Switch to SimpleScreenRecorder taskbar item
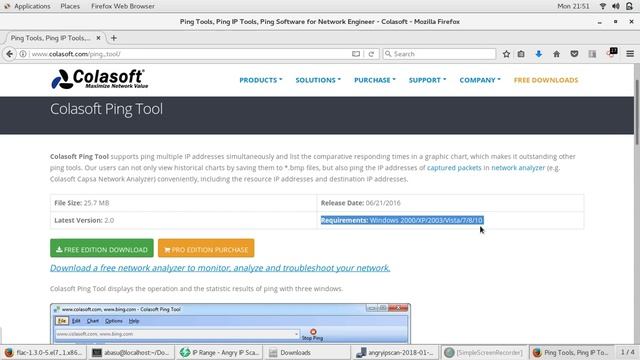 pos(484,352)
